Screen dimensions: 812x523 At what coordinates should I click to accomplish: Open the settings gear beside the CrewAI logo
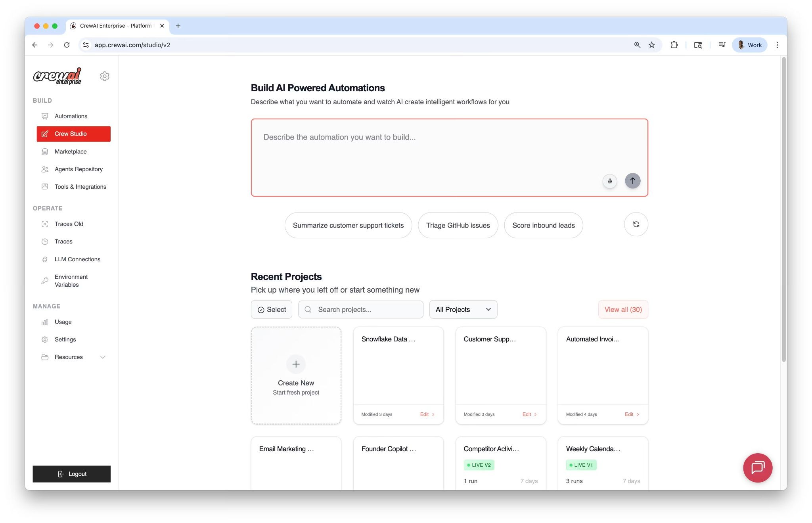[104, 76]
